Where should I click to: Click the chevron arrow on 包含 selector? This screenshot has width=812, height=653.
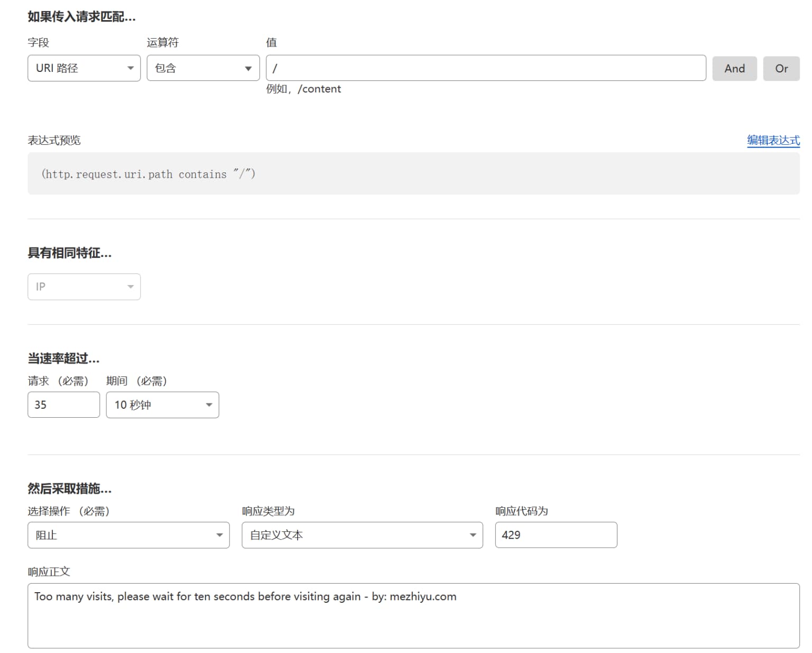pyautogui.click(x=247, y=68)
